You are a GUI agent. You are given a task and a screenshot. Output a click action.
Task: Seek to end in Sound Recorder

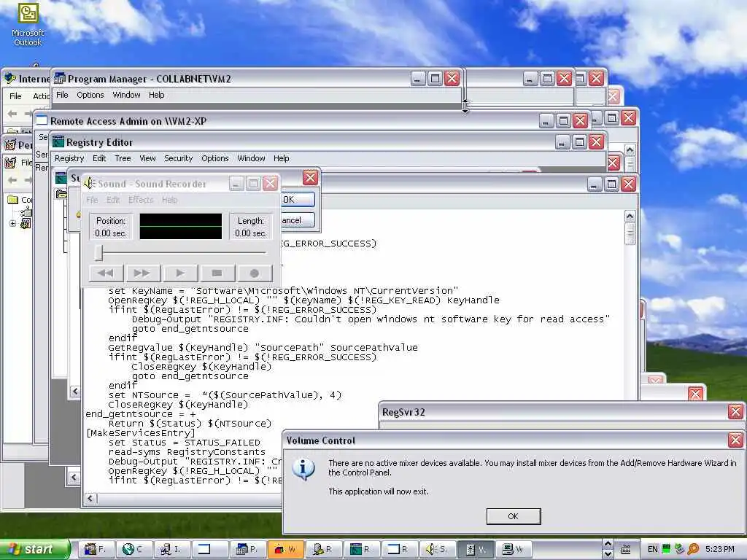click(142, 273)
